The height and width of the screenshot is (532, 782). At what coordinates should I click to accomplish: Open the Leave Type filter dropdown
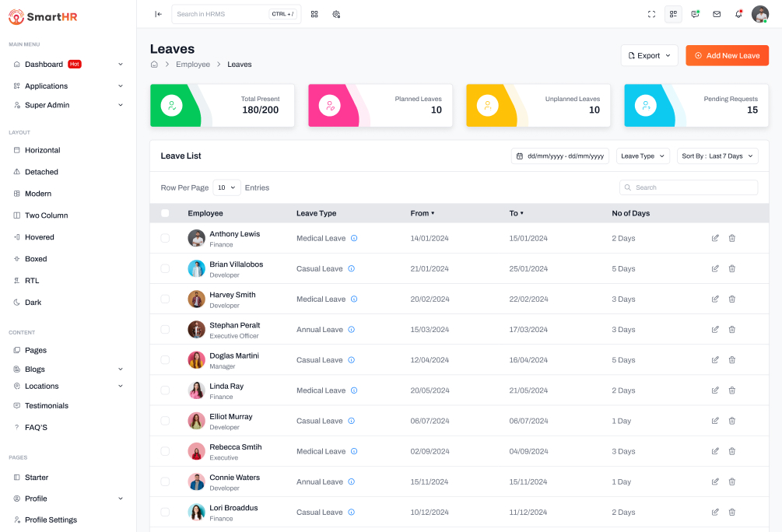[642, 156]
